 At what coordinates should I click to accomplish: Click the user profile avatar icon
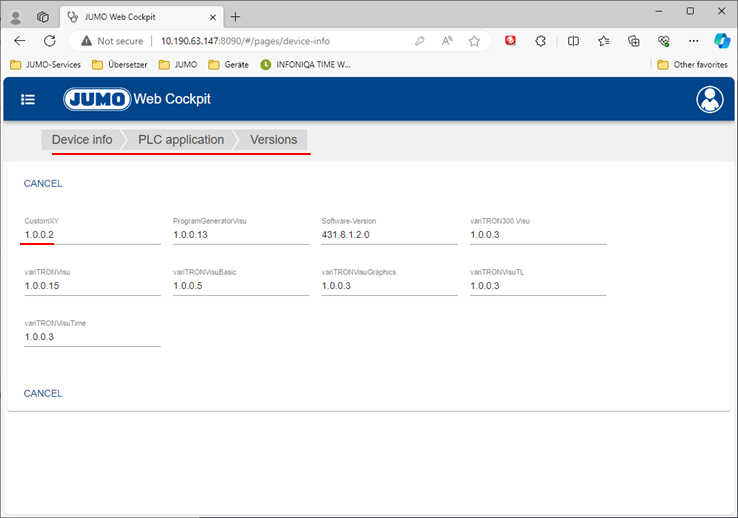click(709, 100)
